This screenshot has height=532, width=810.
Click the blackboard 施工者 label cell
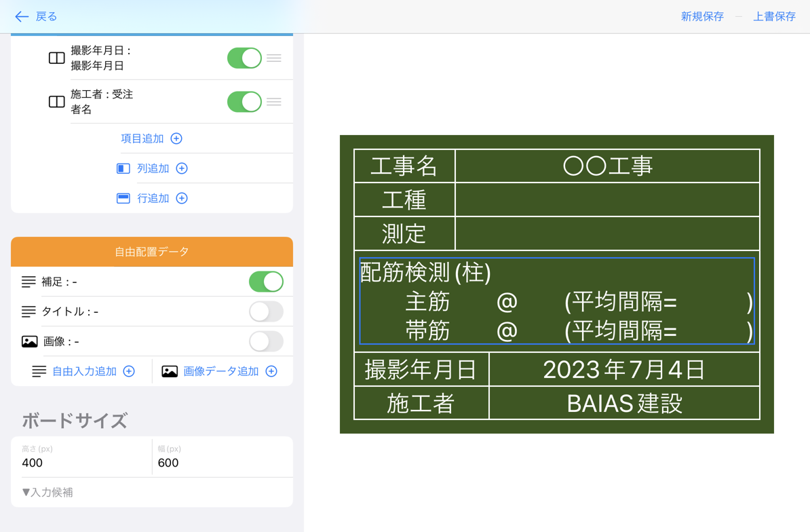pos(421,403)
